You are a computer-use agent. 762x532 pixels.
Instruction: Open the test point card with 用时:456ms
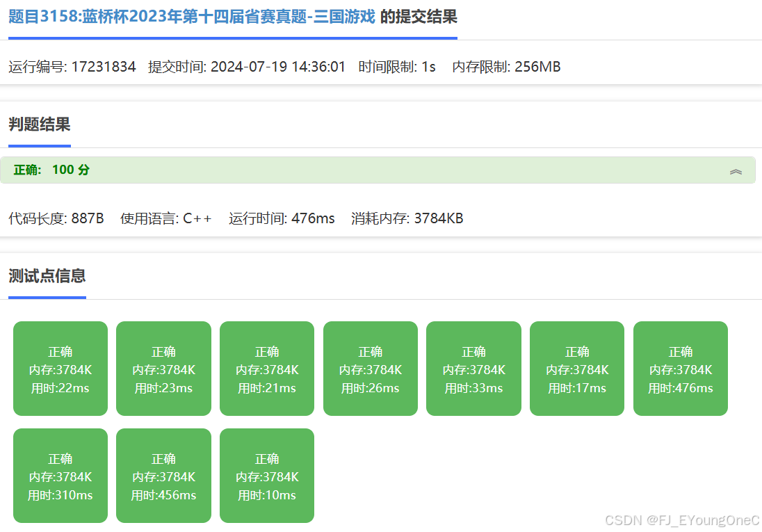(164, 476)
